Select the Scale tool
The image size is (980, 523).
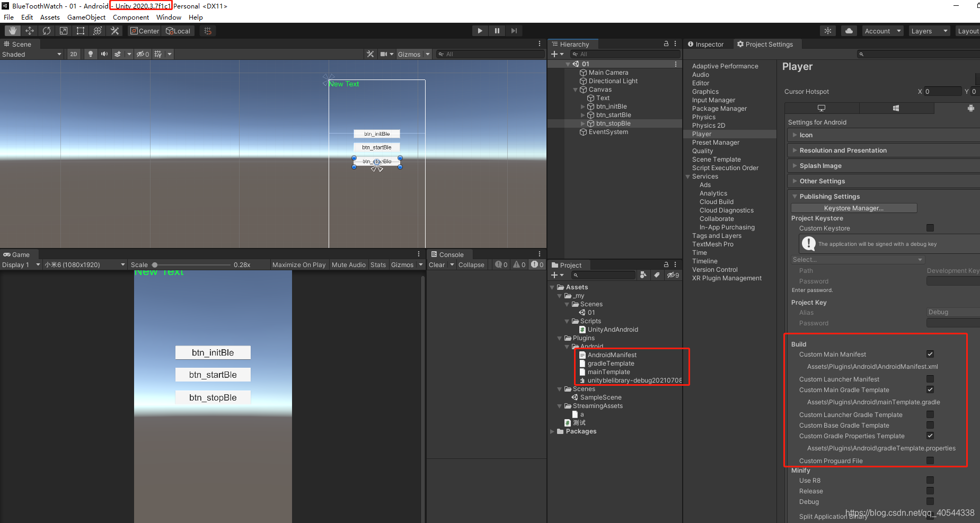click(63, 30)
